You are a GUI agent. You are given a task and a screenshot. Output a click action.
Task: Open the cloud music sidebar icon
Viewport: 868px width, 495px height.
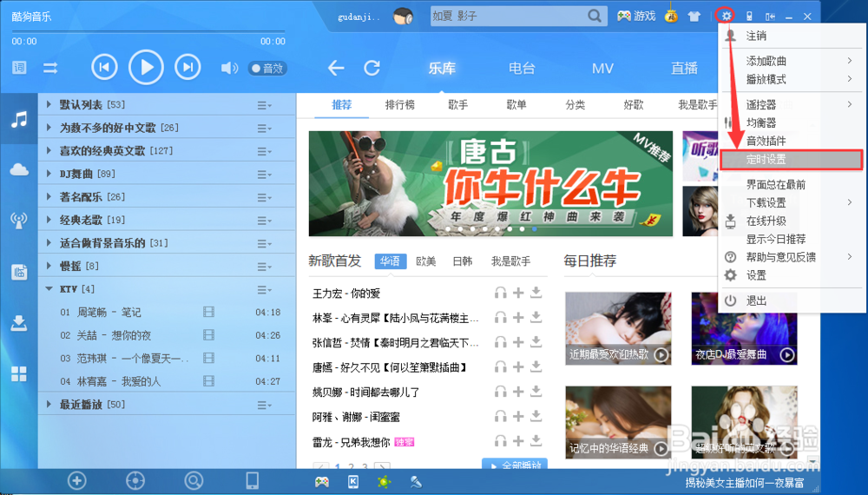(19, 169)
